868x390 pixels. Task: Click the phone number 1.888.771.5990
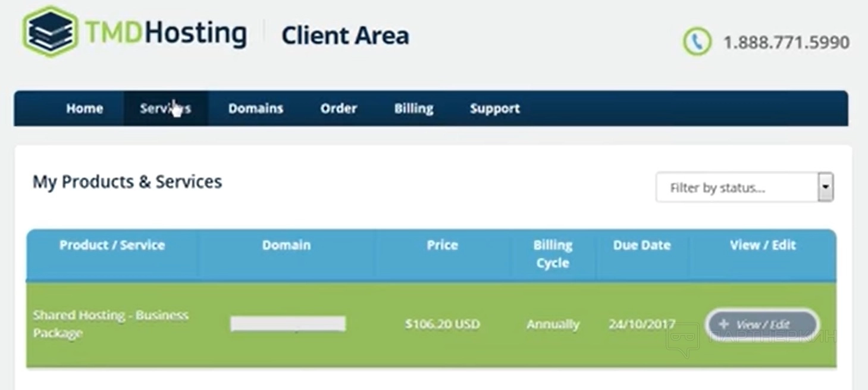point(786,43)
